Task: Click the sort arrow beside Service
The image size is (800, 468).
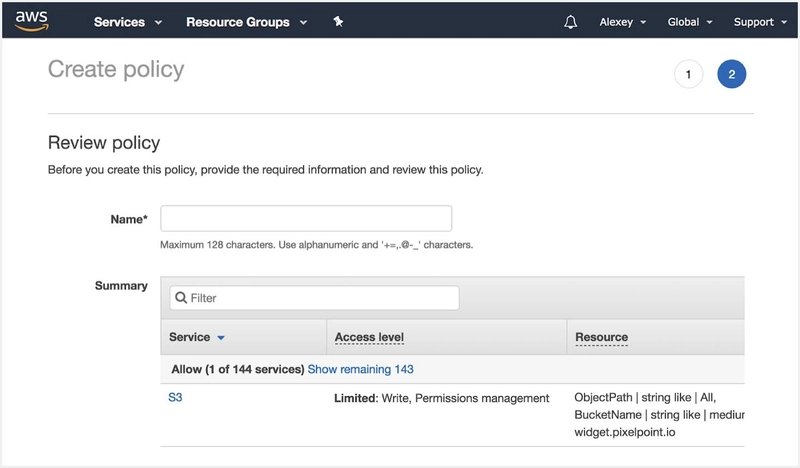Action: [221, 338]
